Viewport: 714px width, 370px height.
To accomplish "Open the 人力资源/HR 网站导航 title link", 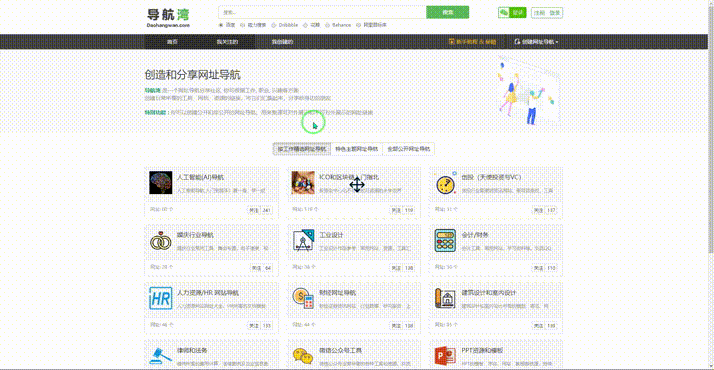I will pyautogui.click(x=208, y=293).
